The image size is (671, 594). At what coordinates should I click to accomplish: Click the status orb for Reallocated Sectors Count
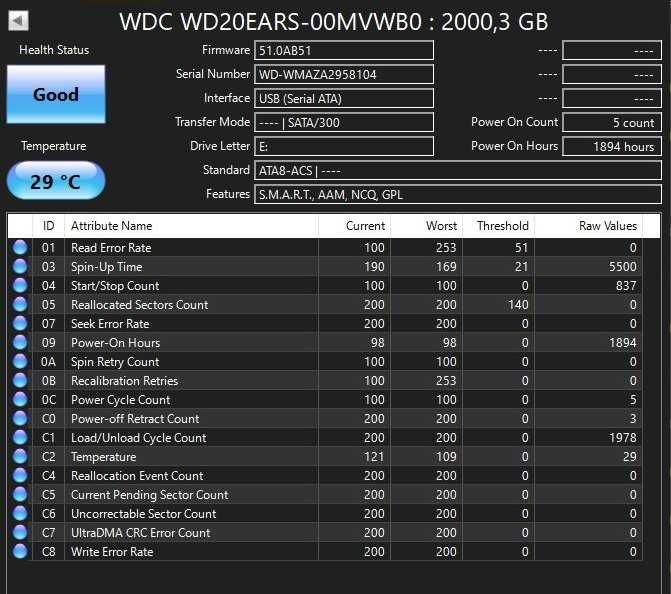(20, 304)
